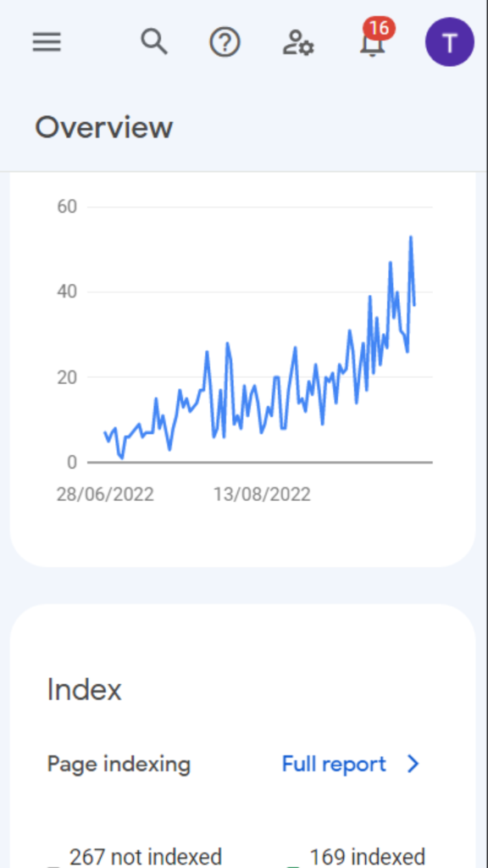Image resolution: width=488 pixels, height=868 pixels.
Task: Select the 169 indexed label
Action: pyautogui.click(x=368, y=856)
